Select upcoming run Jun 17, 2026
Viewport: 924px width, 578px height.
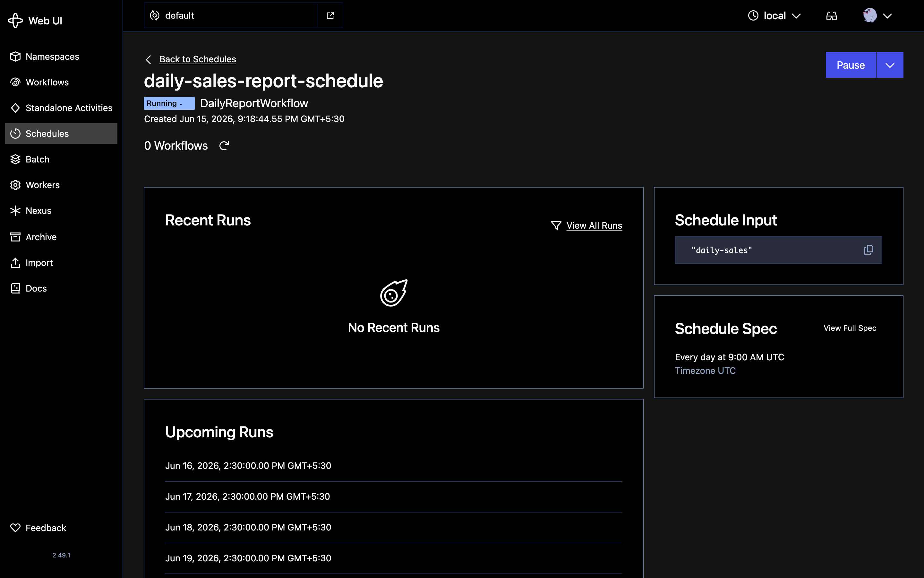point(247,496)
